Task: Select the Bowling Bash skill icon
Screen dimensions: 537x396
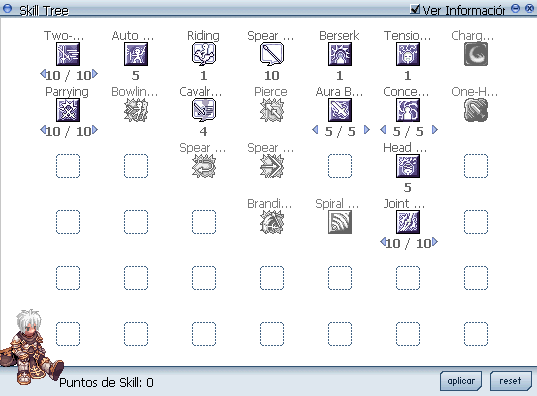Action: pos(136,110)
